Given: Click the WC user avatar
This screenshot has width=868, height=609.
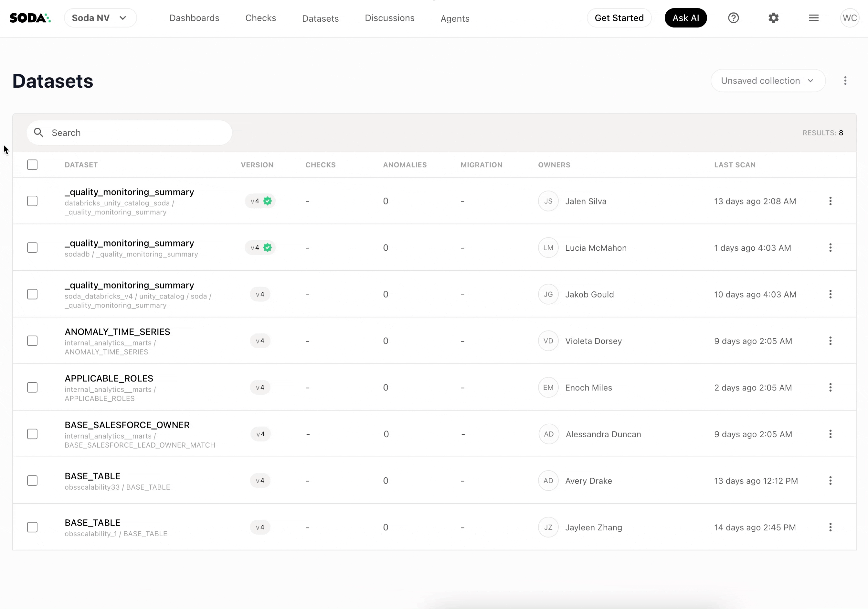Looking at the screenshot, I should coord(850,18).
